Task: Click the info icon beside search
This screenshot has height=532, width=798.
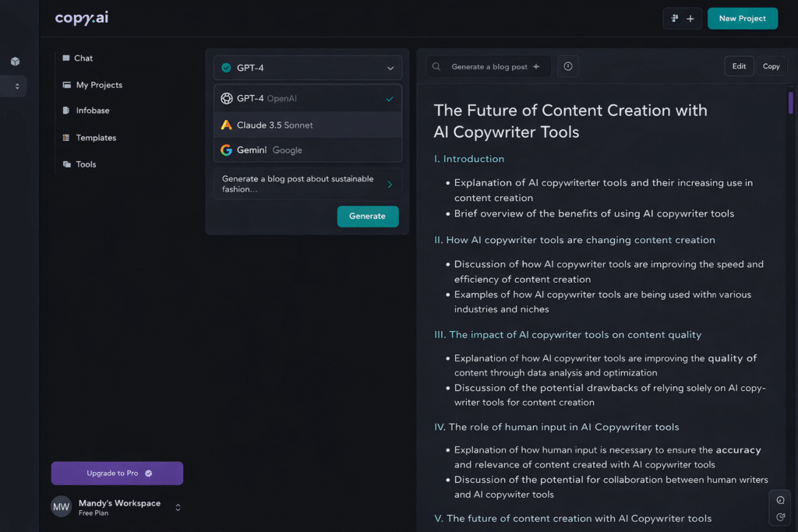Action: (567, 66)
